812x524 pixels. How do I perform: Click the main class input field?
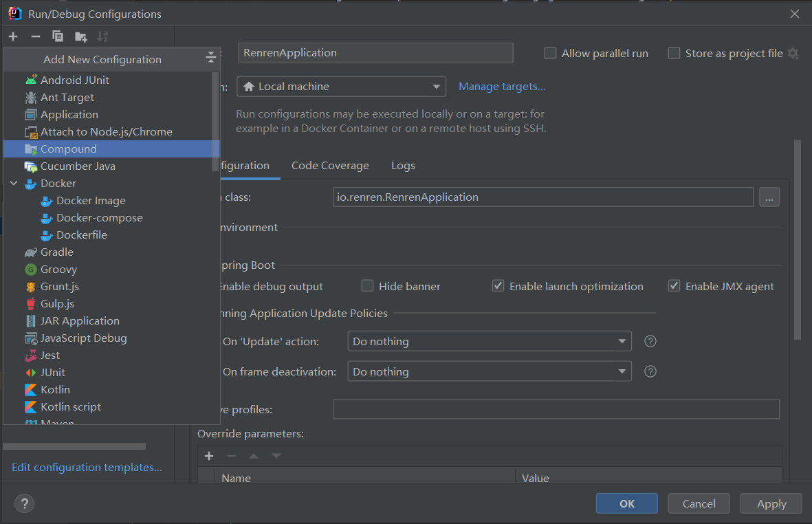point(542,197)
